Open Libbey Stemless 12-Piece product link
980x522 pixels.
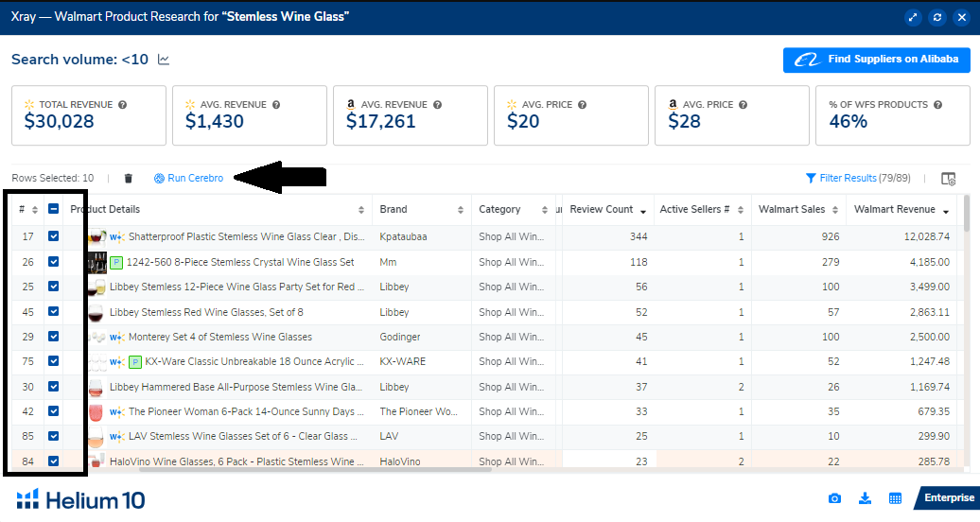click(x=236, y=287)
